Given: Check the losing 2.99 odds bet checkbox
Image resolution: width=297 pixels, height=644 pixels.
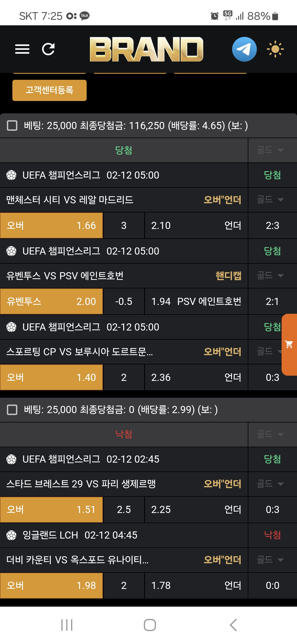Looking at the screenshot, I should [x=12, y=410].
